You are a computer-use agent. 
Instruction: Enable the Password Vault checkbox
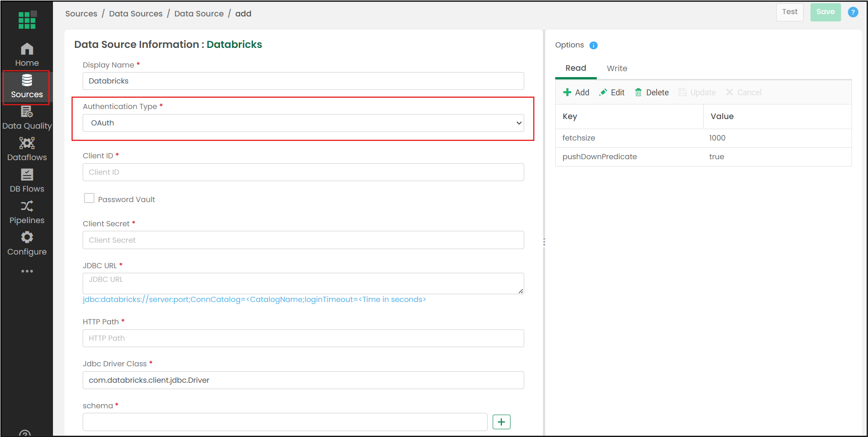click(89, 198)
